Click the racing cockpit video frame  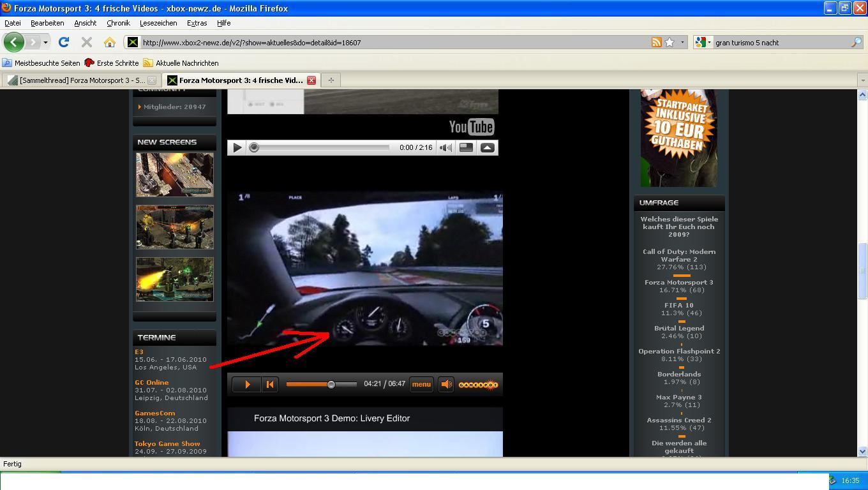[365, 269]
